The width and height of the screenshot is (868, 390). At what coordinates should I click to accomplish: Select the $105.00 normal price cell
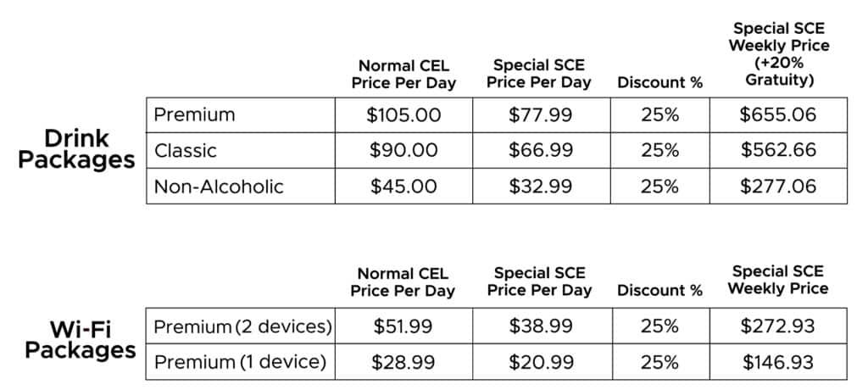[x=402, y=114]
